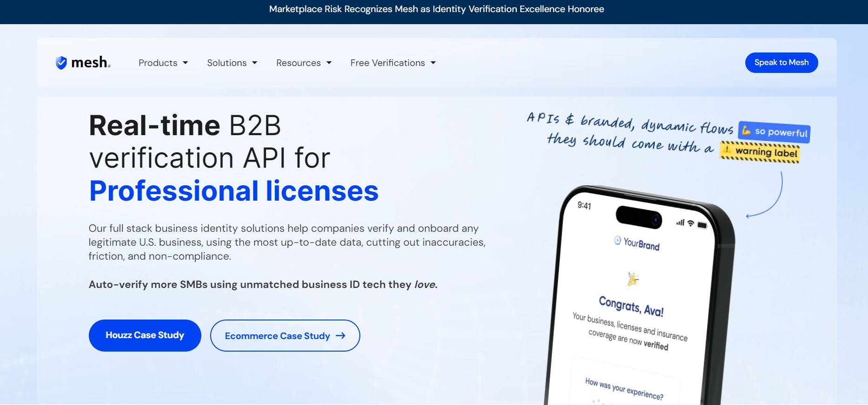Image resolution: width=868 pixels, height=405 pixels.
Task: Click the flexed arm icon on 'so powerful' badge
Action: 747,130
